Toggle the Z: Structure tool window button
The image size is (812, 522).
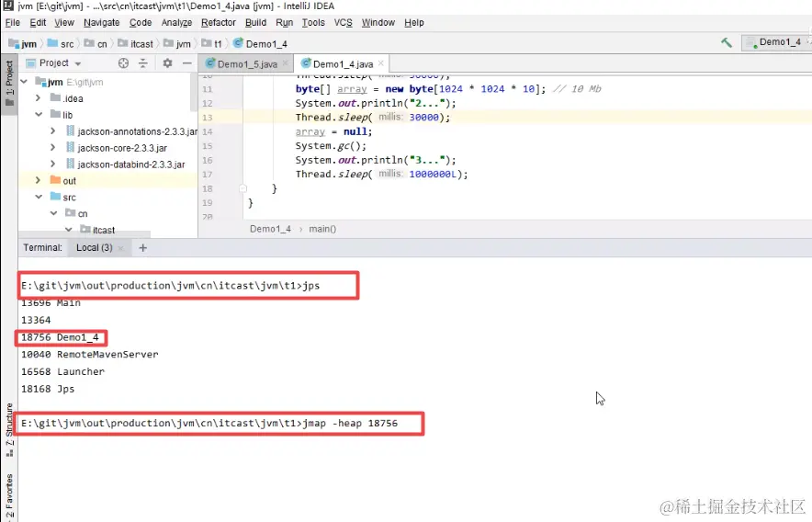coord(9,430)
